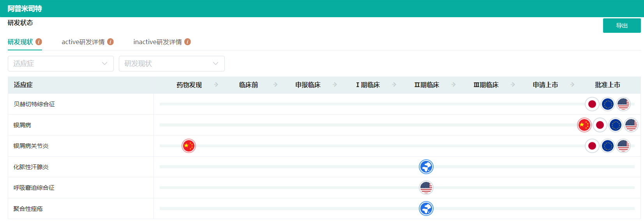Screen dimensions: 644x221
Task: Click the globe icon in the 聚合性痤疮 row
Action: 426,209
